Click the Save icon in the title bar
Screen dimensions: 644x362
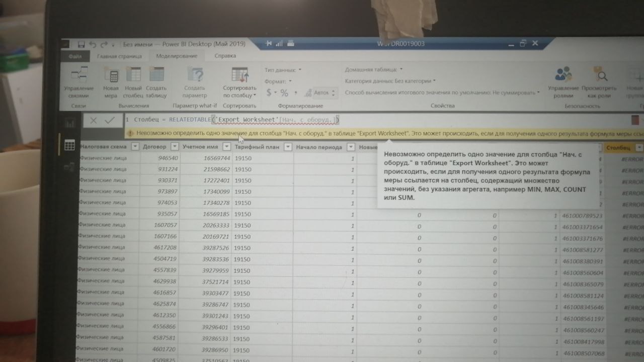coord(82,44)
